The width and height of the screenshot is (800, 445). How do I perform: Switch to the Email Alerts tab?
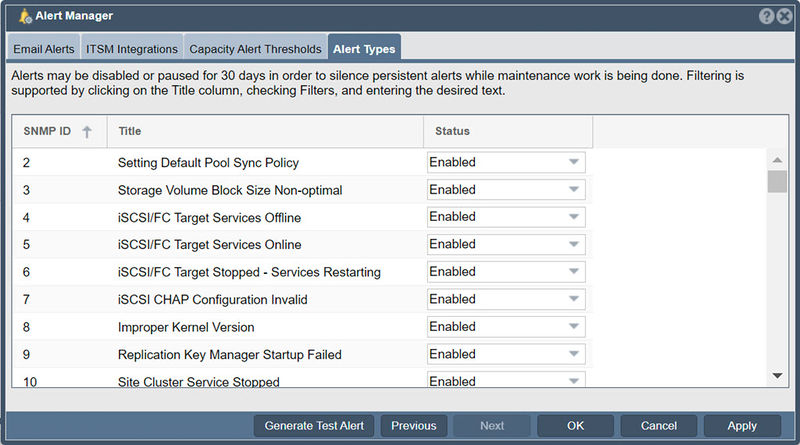(43, 49)
